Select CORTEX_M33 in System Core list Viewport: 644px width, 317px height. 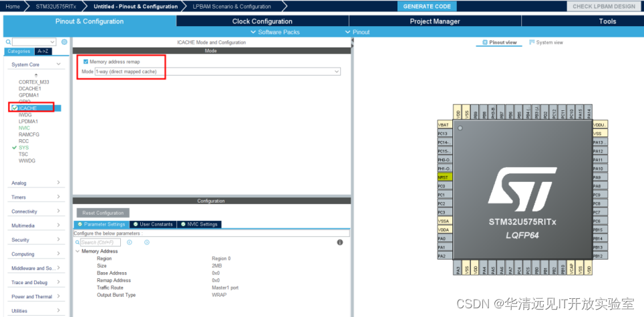(x=33, y=82)
